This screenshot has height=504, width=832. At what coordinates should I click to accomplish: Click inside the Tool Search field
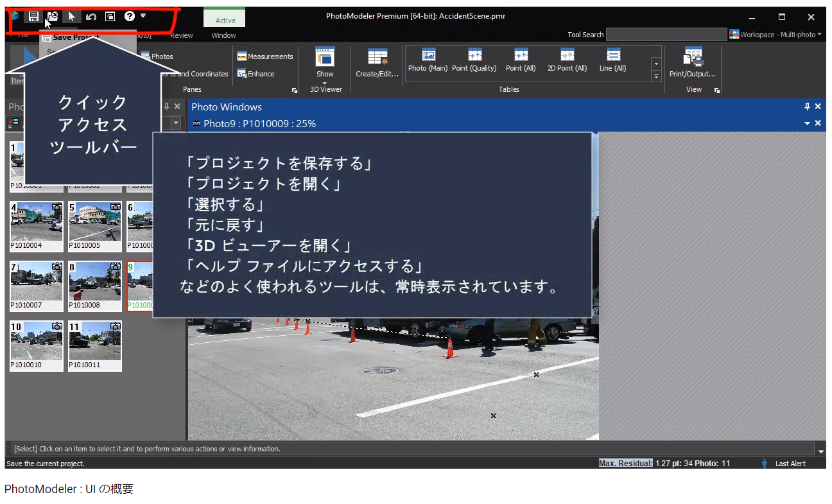pos(666,35)
